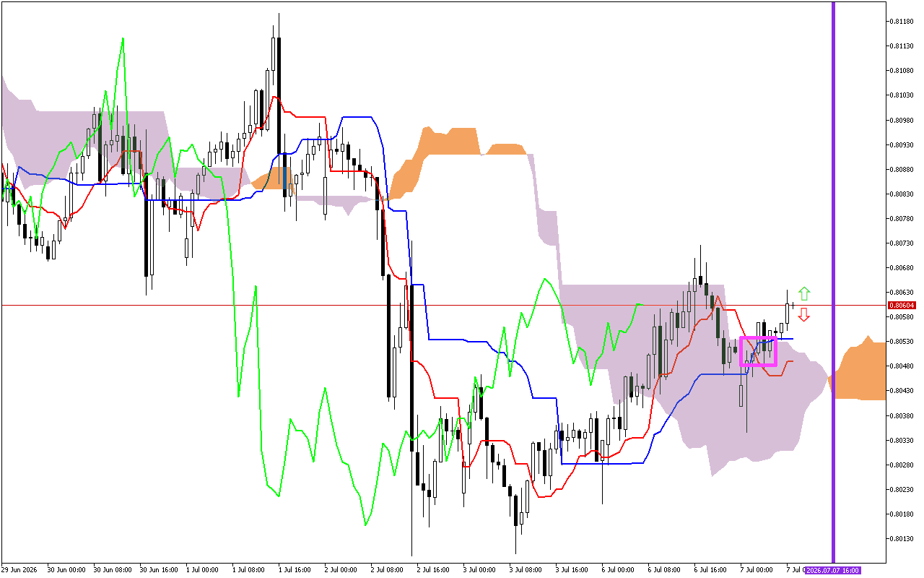Click price scale value 0.81180
Screen dimensions: 924x578
(902, 21)
